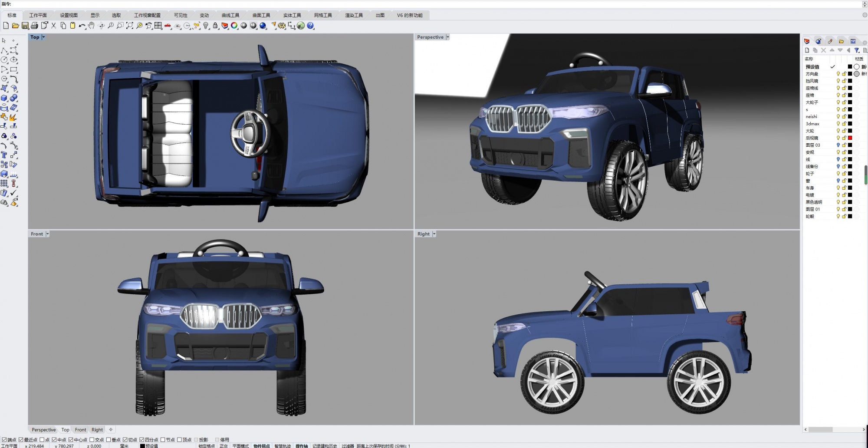The height and width of the screenshot is (448, 868).
Task: Click the Undo arrow icon
Action: point(82,26)
